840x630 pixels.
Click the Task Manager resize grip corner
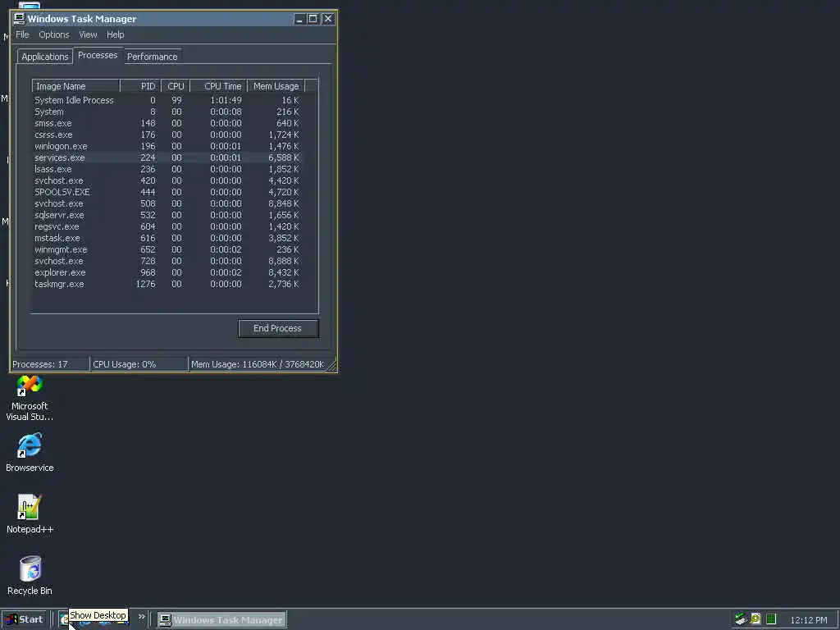click(x=331, y=366)
